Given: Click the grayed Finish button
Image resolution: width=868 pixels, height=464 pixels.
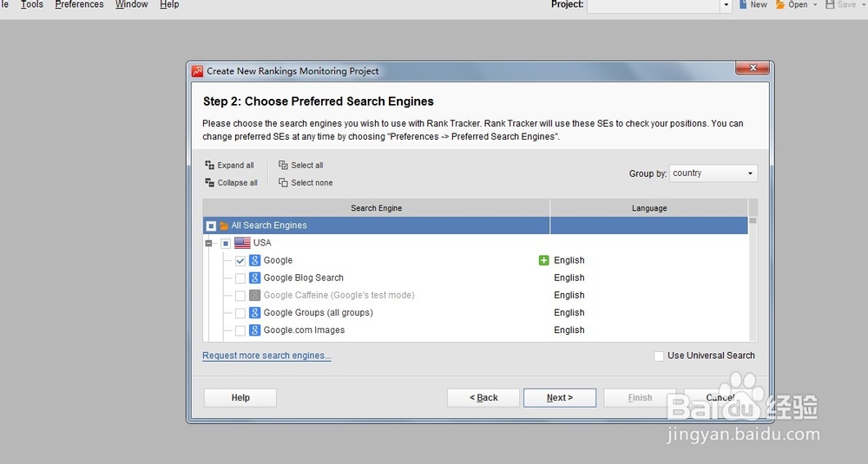Looking at the screenshot, I should pos(640,397).
